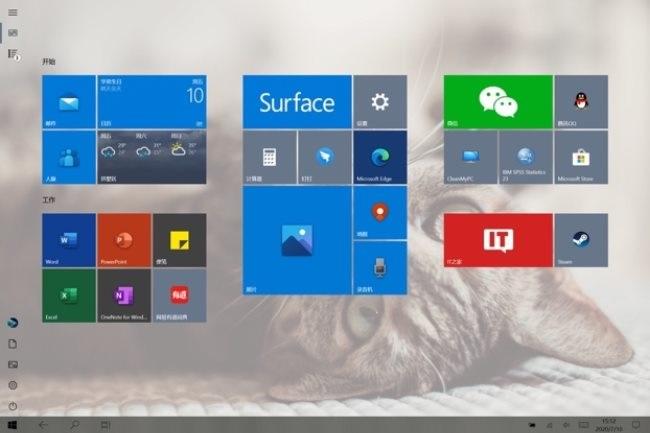Screen dimensions: 650x433
Task: Switch to pinned tiles view
Action: pos(13,33)
